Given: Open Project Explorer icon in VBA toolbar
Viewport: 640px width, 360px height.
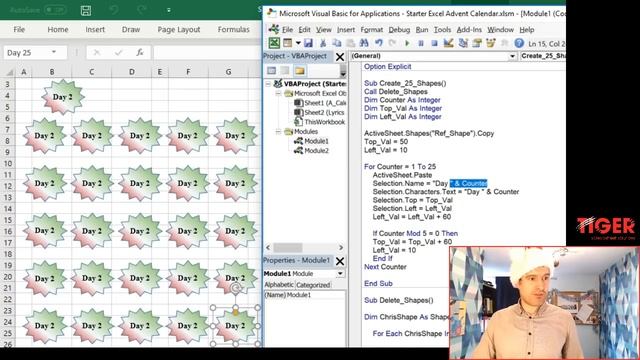Looking at the screenshot, I should pos(463,43).
